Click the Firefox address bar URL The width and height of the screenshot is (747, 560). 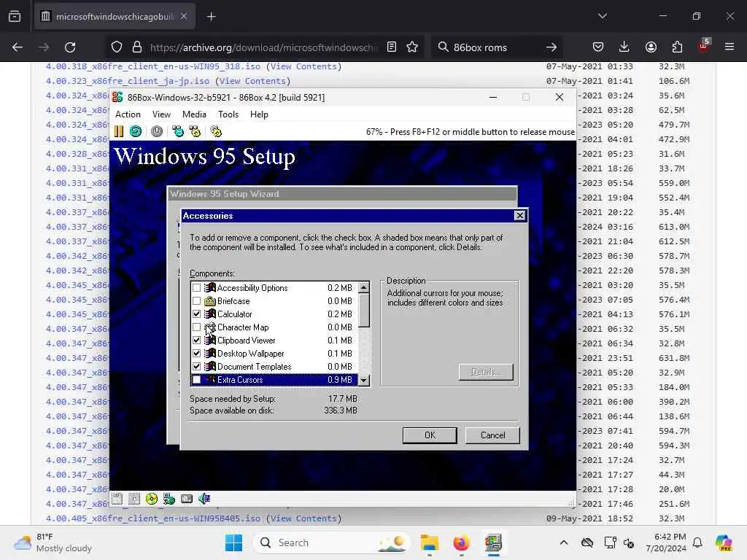[x=263, y=47]
